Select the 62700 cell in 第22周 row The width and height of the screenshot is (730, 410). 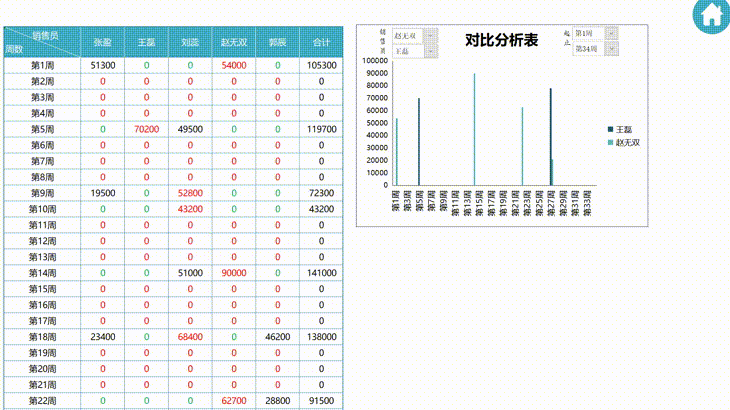234,401
